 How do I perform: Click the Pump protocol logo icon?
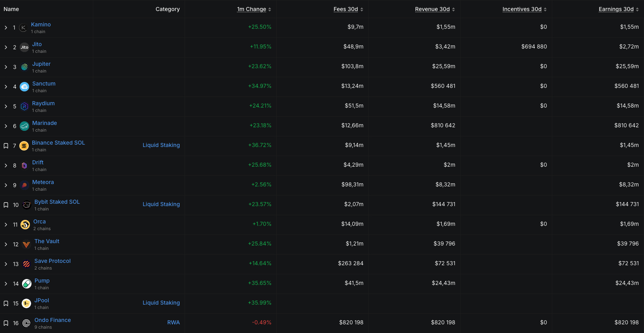27,284
